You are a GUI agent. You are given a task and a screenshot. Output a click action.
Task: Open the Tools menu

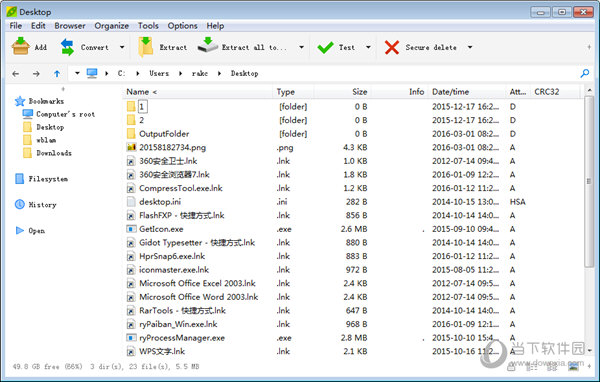(148, 26)
